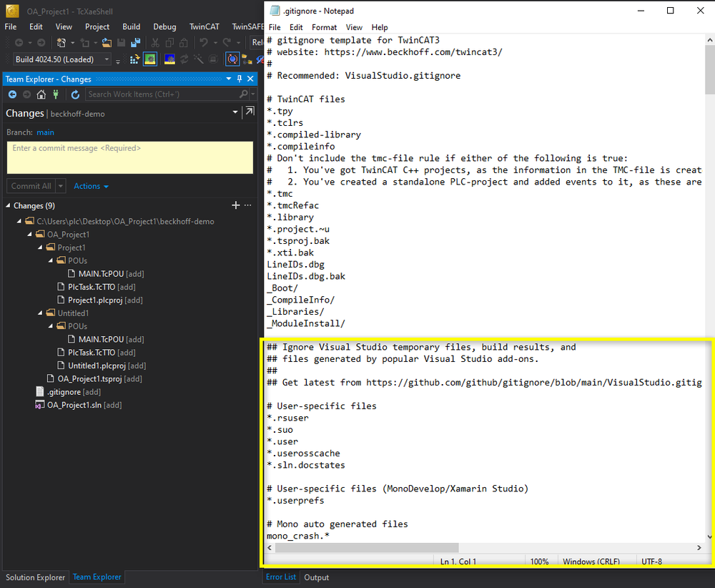Open the Team Explorer window position dropdown
715x588 pixels.
[229, 79]
